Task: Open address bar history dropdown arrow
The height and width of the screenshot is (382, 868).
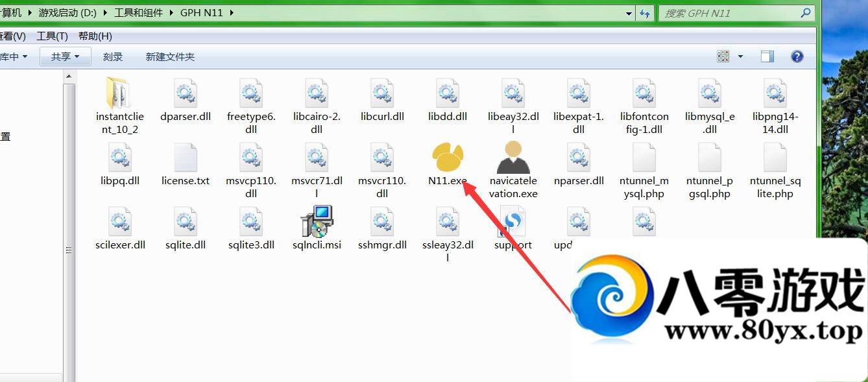Action: [629, 13]
